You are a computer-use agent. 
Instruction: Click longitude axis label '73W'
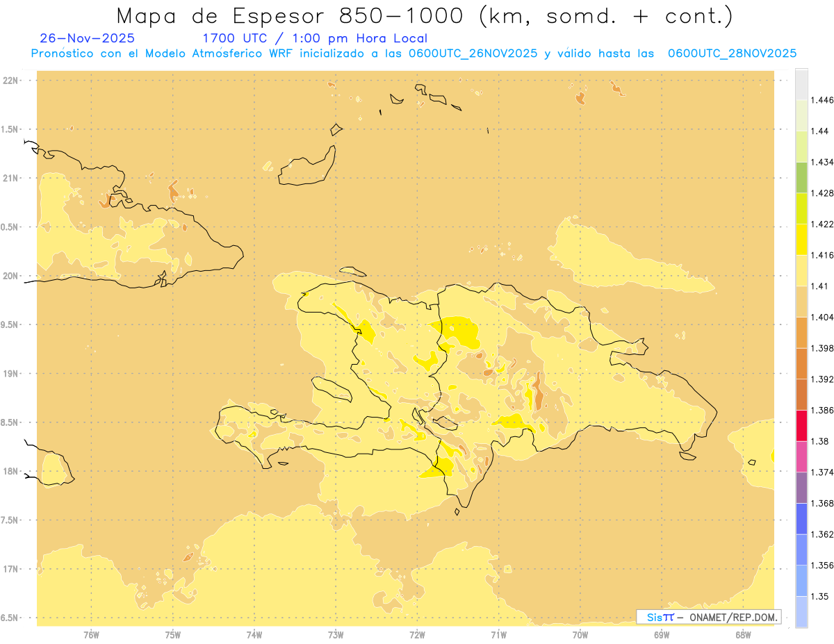[336, 635]
